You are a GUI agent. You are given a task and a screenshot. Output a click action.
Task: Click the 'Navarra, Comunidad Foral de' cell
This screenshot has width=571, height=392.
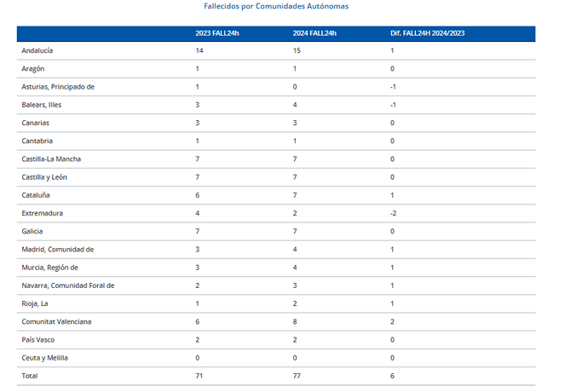tap(68, 285)
